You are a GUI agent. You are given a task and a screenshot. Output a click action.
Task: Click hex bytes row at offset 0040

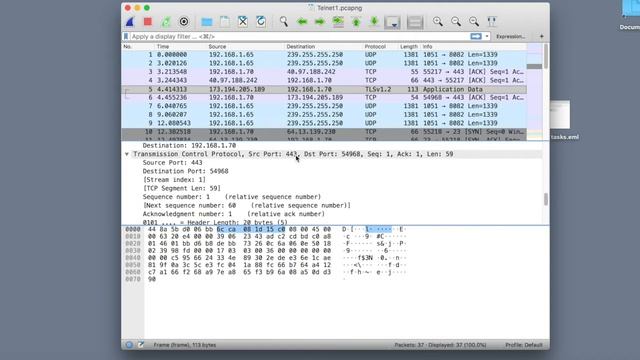(239, 258)
